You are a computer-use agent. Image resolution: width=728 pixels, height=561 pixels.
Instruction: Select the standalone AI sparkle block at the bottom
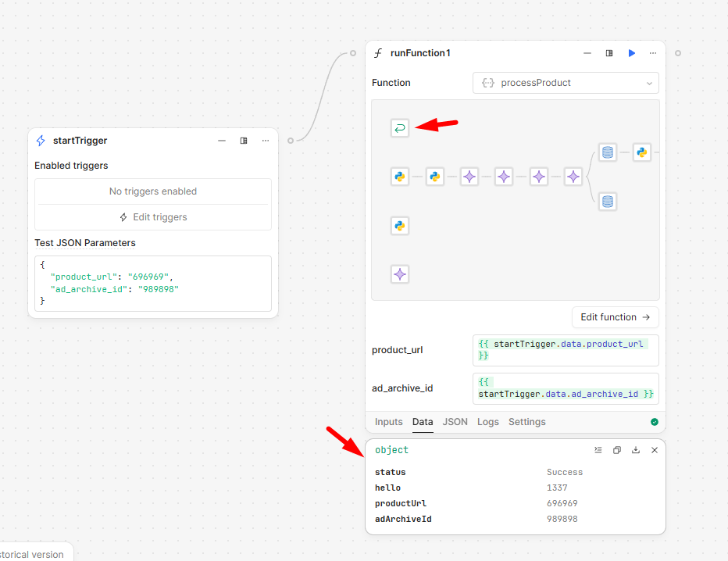[x=400, y=274]
